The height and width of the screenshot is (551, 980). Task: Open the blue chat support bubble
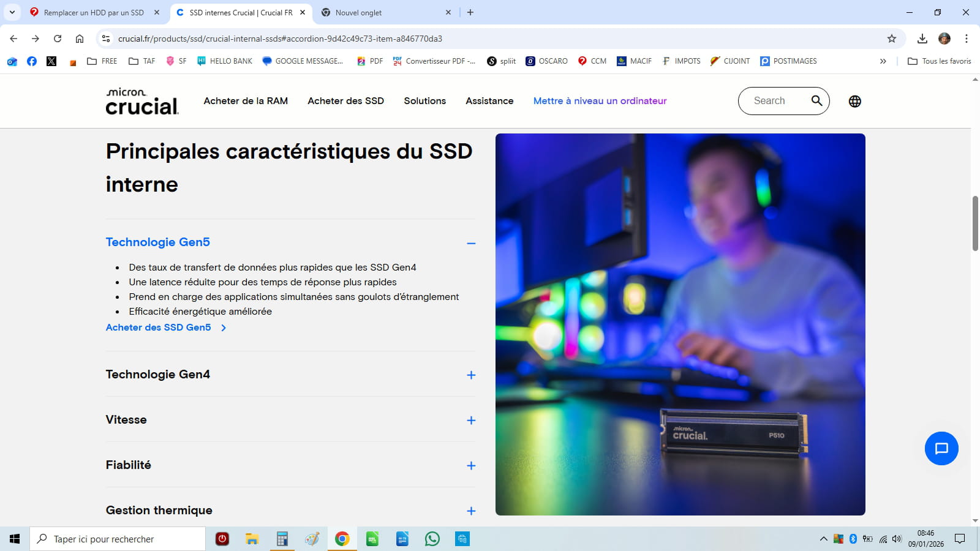point(941,448)
